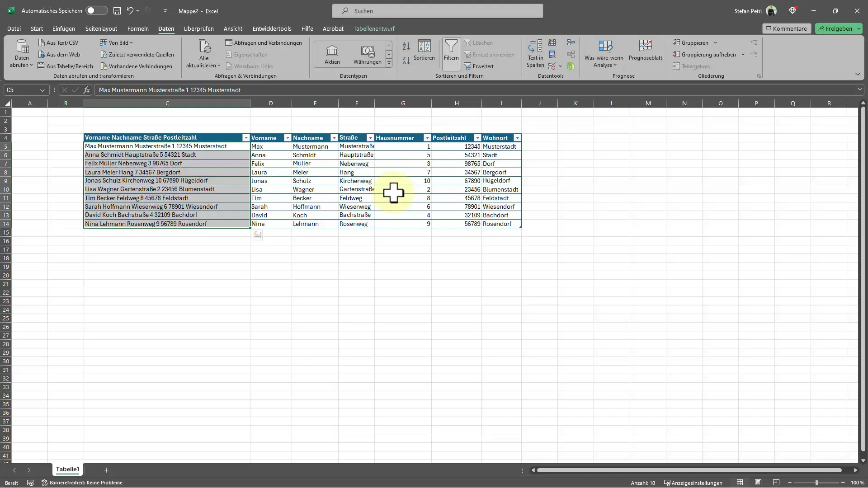Open Vorname column filter dropdown
The width and height of the screenshot is (868, 488).
(x=287, y=138)
